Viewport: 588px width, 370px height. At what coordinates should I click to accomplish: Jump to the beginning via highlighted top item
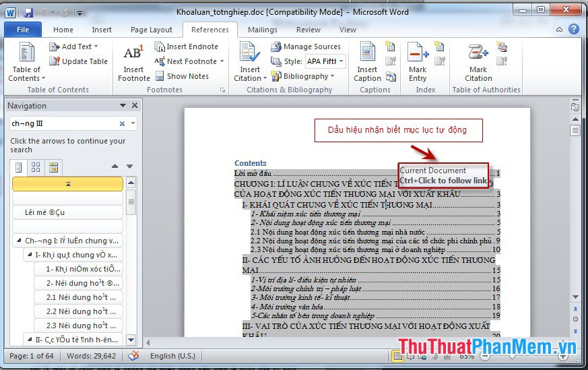68,184
